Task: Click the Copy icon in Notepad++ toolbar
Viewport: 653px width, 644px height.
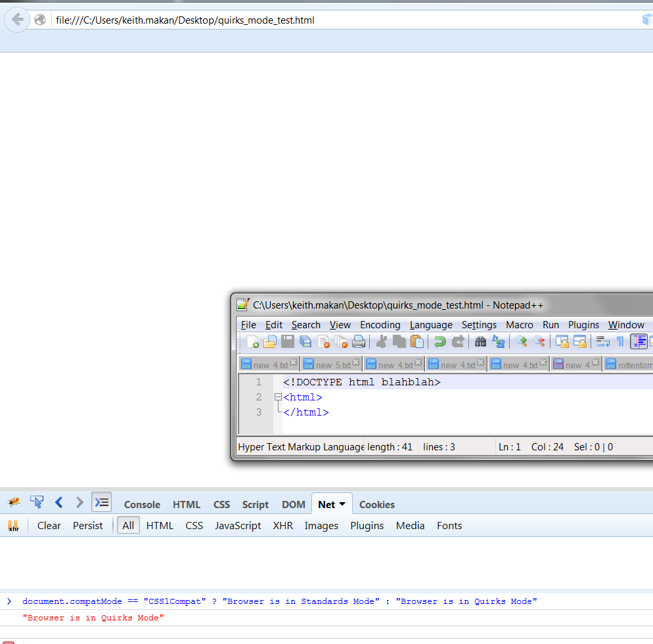Action: click(399, 342)
